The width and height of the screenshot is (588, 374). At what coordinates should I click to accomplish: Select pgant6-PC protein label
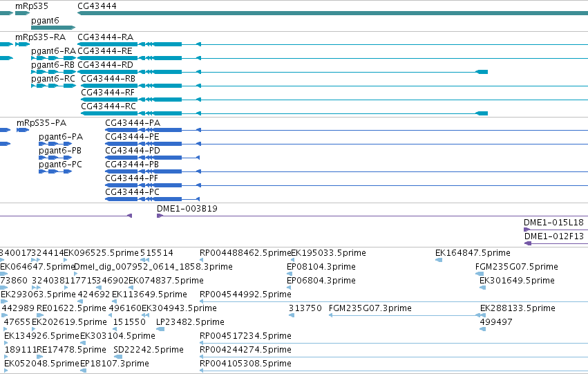coord(60,165)
